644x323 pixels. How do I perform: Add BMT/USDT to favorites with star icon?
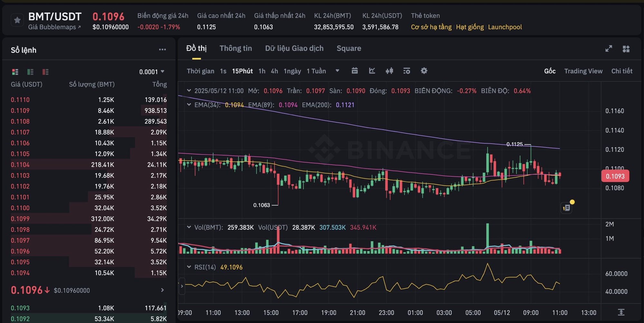coord(17,20)
